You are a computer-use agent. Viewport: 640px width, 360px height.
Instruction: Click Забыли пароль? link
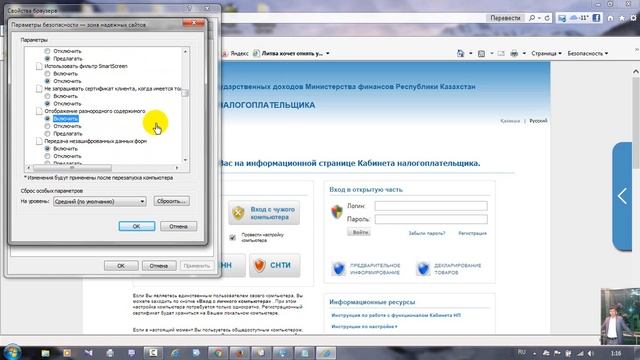point(427,233)
